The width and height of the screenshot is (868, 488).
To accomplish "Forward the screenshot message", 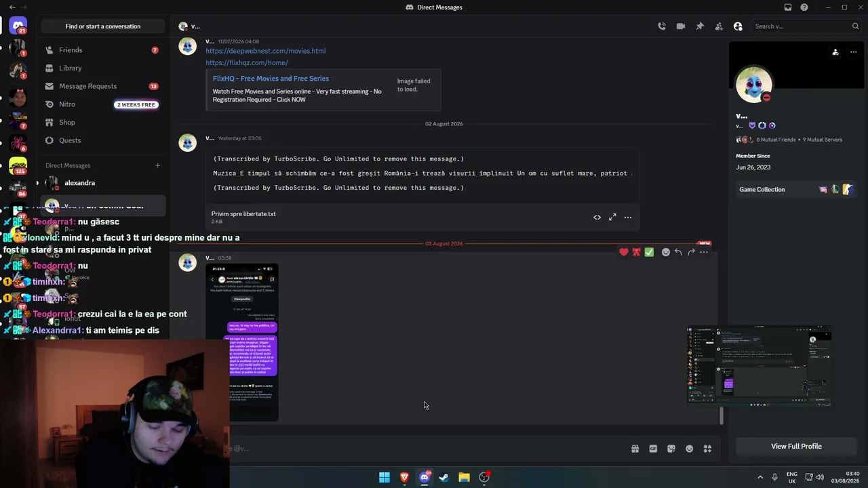I will (x=691, y=252).
